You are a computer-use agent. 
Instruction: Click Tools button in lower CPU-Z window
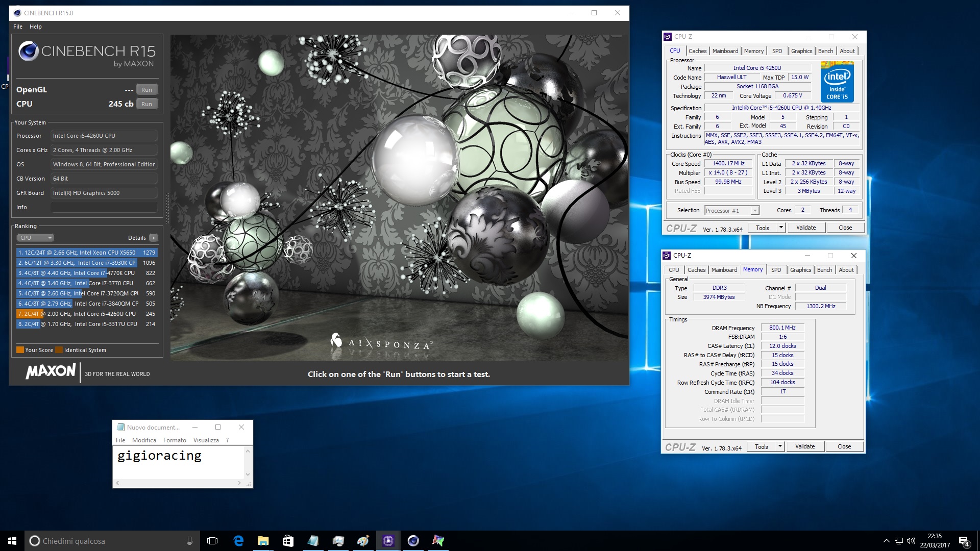pos(762,447)
